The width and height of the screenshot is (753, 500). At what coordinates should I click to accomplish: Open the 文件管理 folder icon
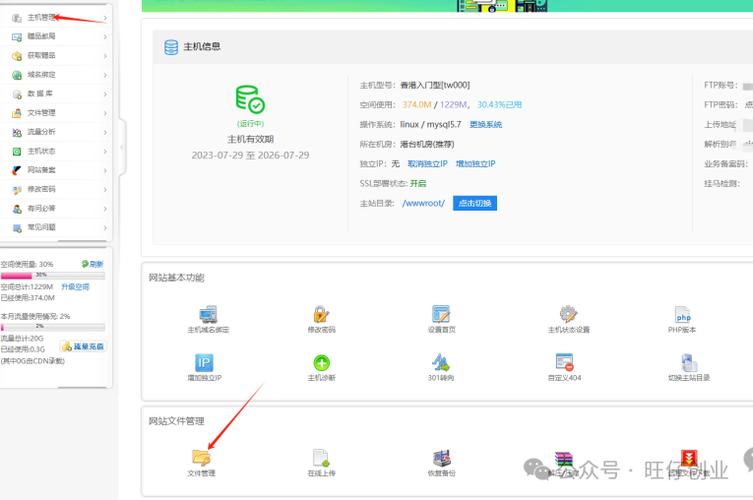coord(201,458)
